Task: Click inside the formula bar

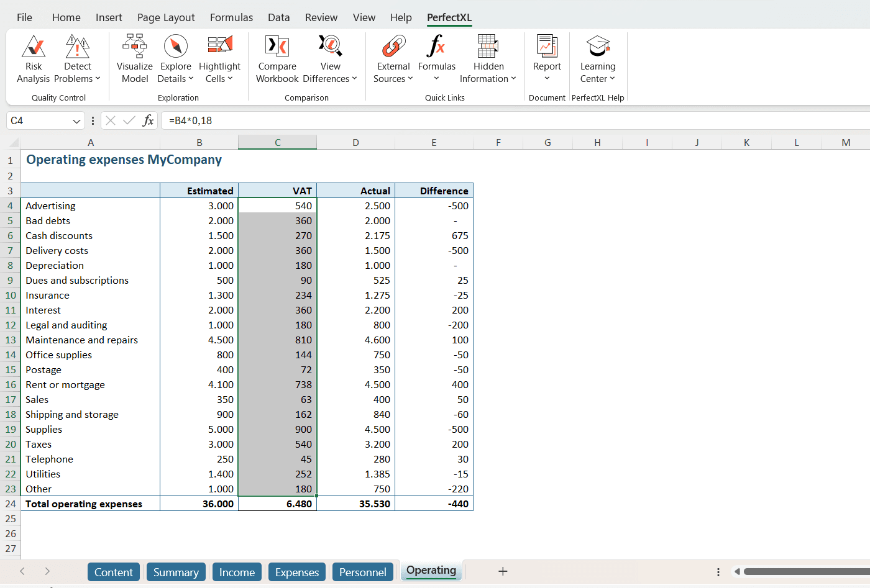Action: click(497, 120)
